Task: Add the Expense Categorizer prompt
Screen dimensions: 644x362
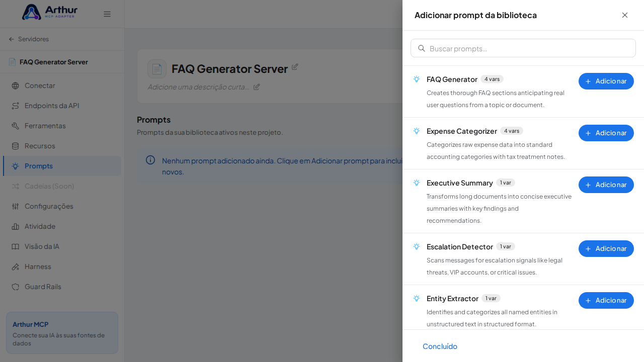Action: 606,133
